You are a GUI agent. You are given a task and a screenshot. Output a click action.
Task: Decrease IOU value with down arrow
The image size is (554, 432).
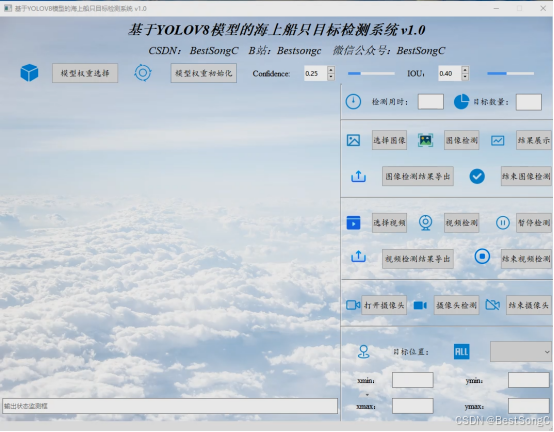465,77
